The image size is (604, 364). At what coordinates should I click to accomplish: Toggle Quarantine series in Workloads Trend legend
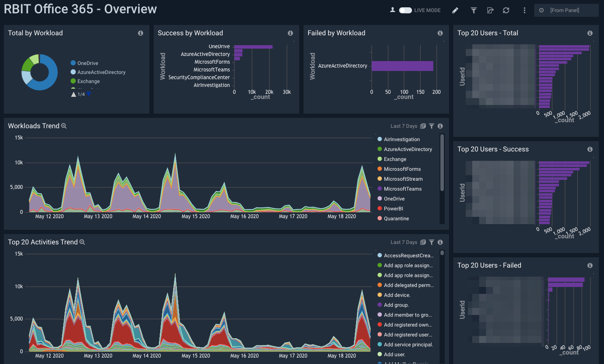click(393, 219)
